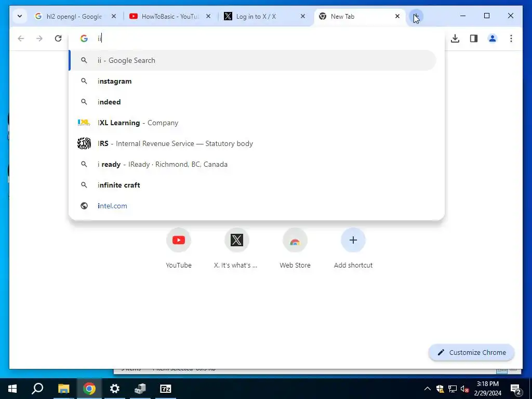Click the IXL Learning logo icon
Screen dimensions: 532x399
pyautogui.click(x=84, y=123)
